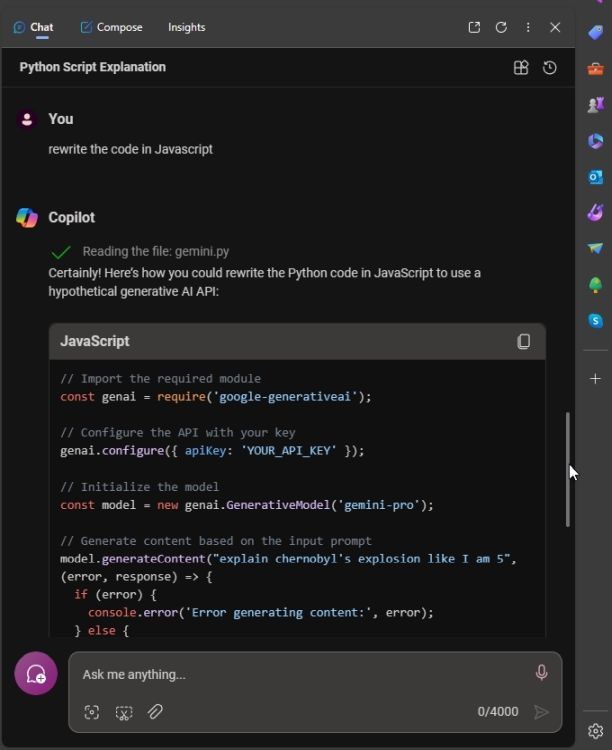Click the add screenshot icon

(x=124, y=712)
